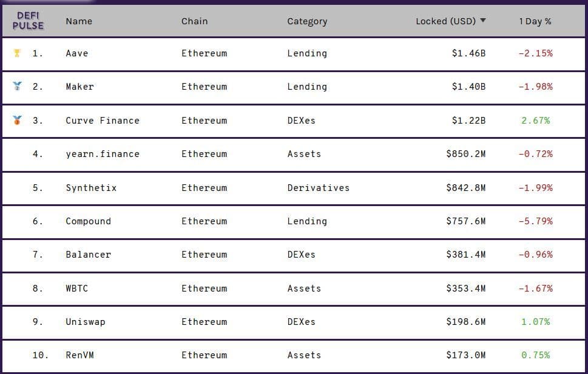Open the Maker project link

coord(79,87)
